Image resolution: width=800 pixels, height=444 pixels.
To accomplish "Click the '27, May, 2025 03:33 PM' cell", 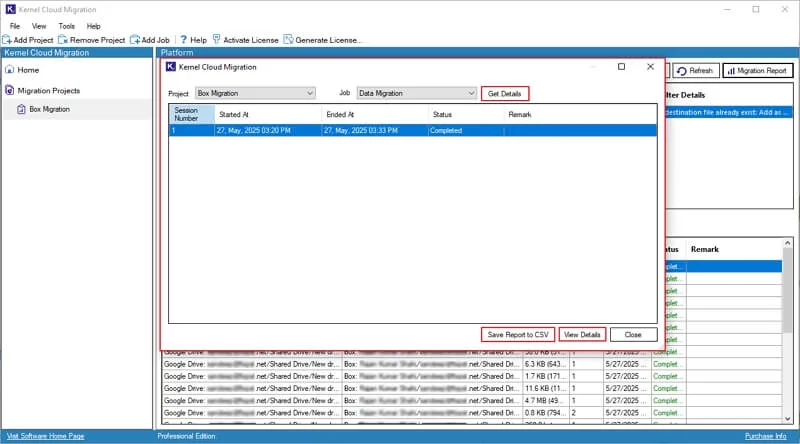I will tap(375, 131).
